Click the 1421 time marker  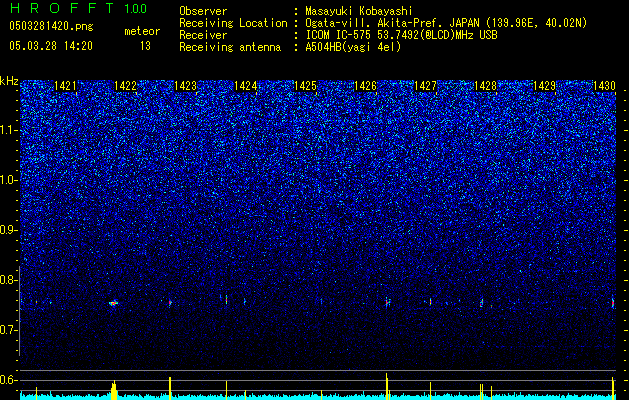pyautogui.click(x=65, y=86)
